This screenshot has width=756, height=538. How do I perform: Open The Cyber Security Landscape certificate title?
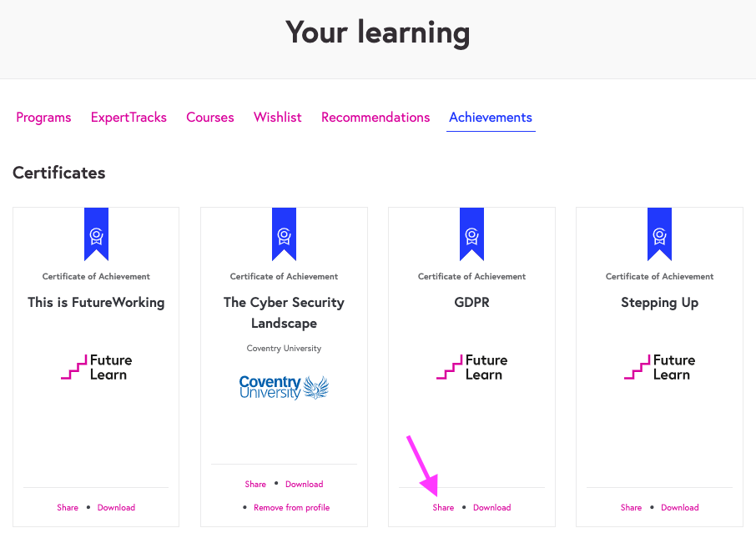[x=284, y=313]
